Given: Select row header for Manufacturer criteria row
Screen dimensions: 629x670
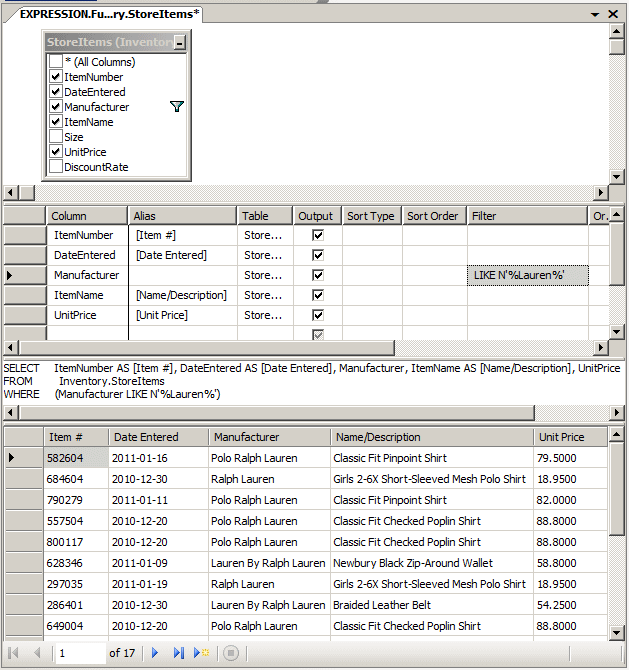Looking at the screenshot, I should 24,275.
